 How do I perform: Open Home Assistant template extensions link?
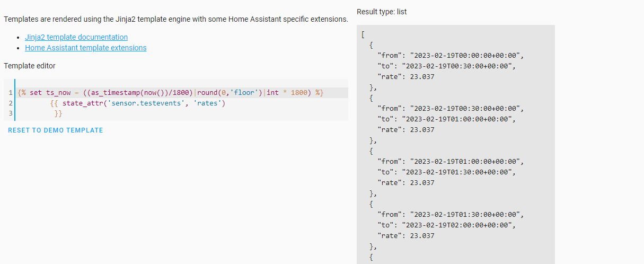click(x=86, y=48)
